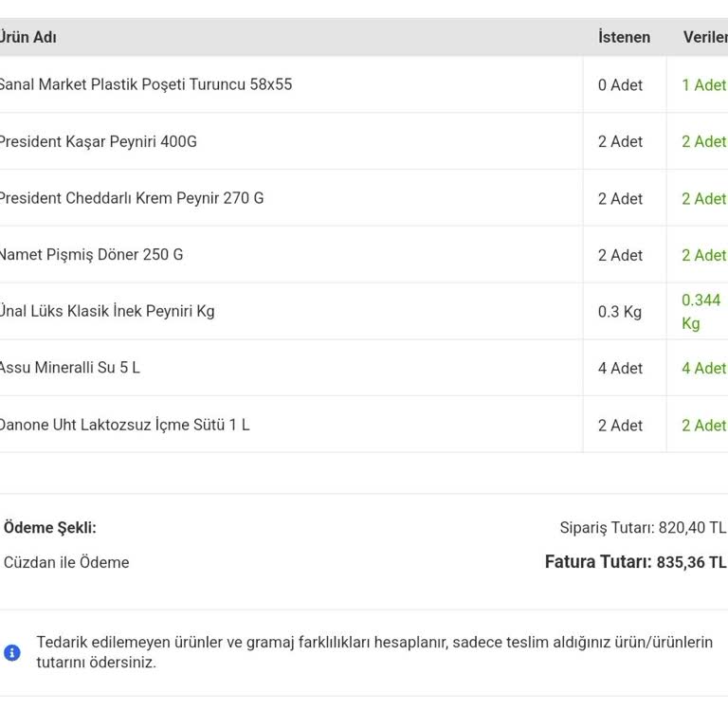728x728 pixels.
Task: Click the İstenen column header
Action: 624,37
